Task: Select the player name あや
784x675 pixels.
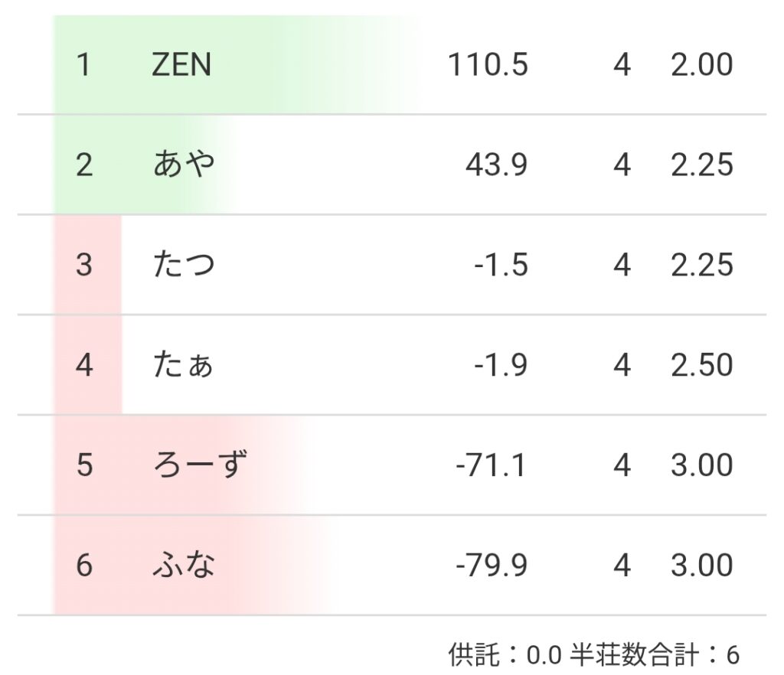Action: pyautogui.click(x=184, y=165)
